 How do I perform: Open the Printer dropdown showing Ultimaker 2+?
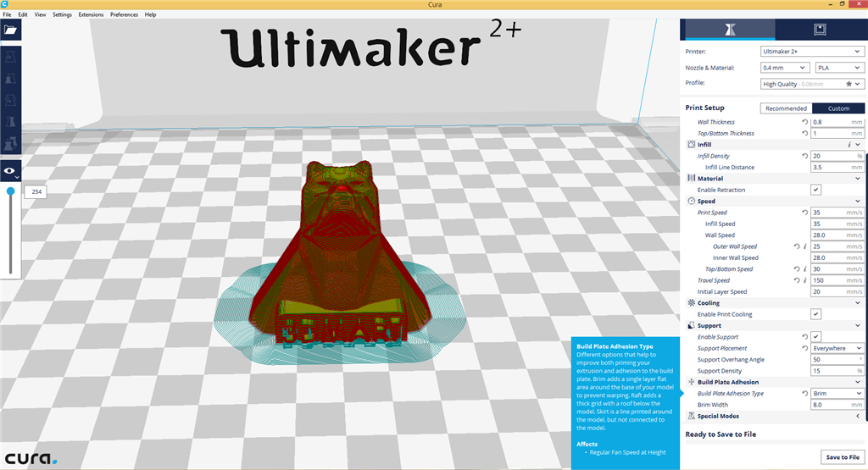[x=811, y=52]
